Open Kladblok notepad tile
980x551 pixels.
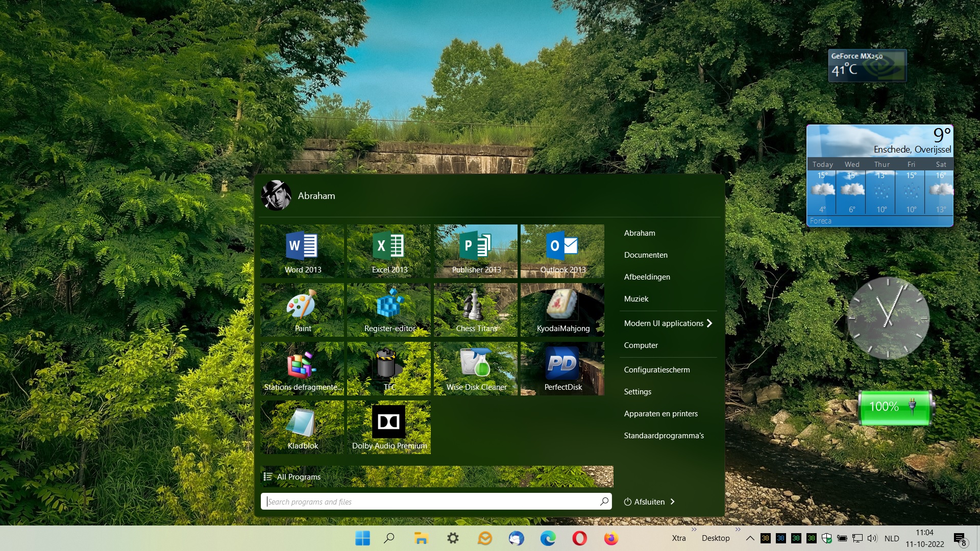[303, 427]
